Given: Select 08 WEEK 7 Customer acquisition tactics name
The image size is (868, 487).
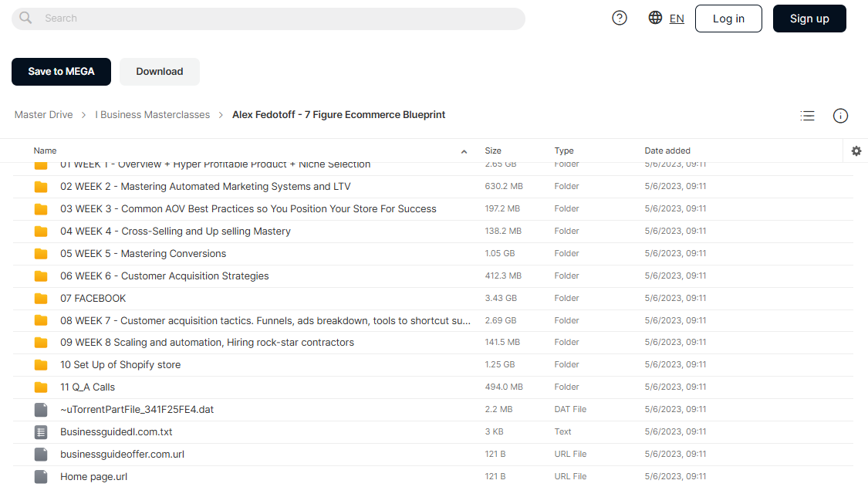Looking at the screenshot, I should click(x=265, y=321).
